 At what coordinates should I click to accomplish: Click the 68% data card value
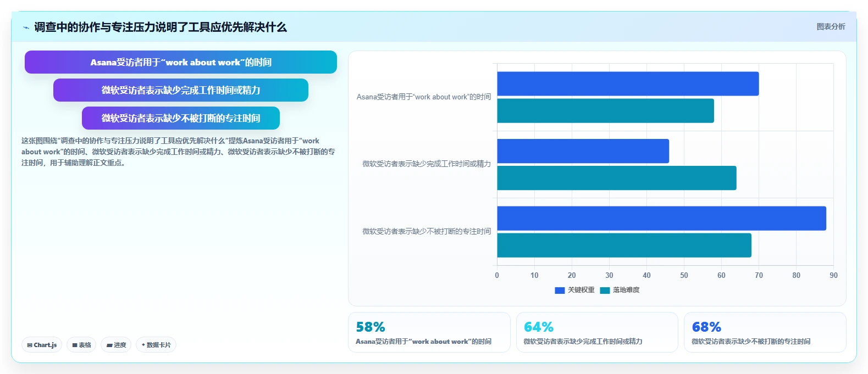(706, 327)
